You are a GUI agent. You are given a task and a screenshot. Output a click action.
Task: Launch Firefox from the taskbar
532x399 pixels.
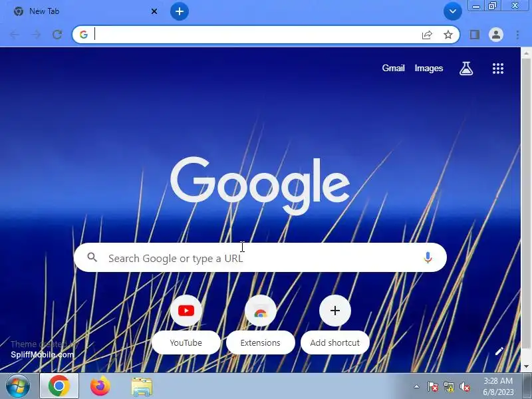pyautogui.click(x=100, y=386)
